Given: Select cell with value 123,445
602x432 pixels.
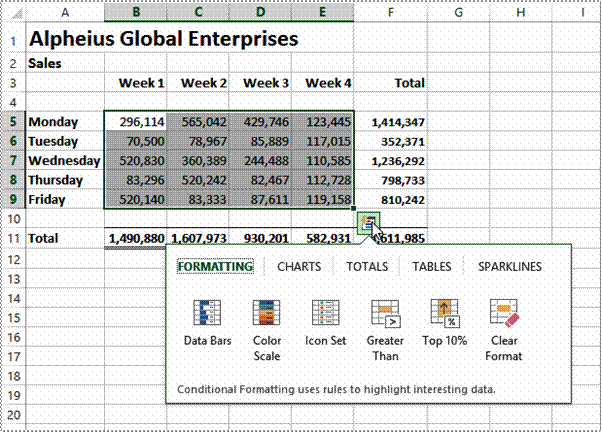Looking at the screenshot, I should tap(322, 122).
